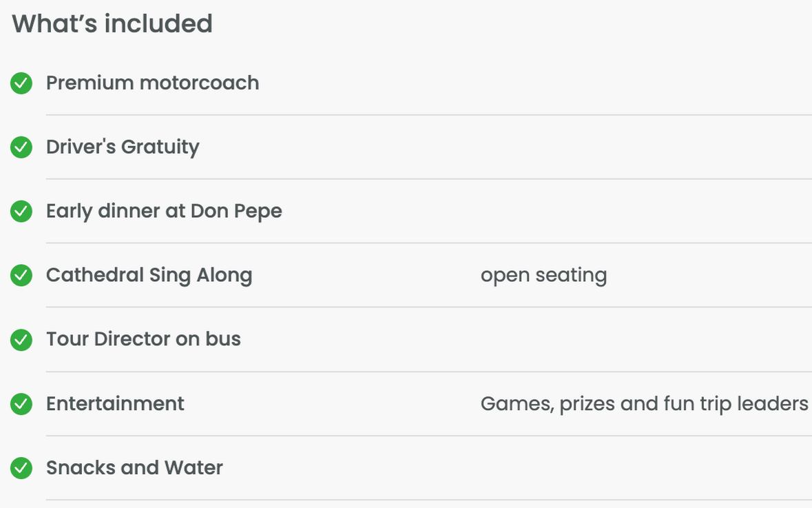Image resolution: width=812 pixels, height=508 pixels.
Task: Click the green checkmark next to Driver's Gratuity
Action: (x=21, y=148)
